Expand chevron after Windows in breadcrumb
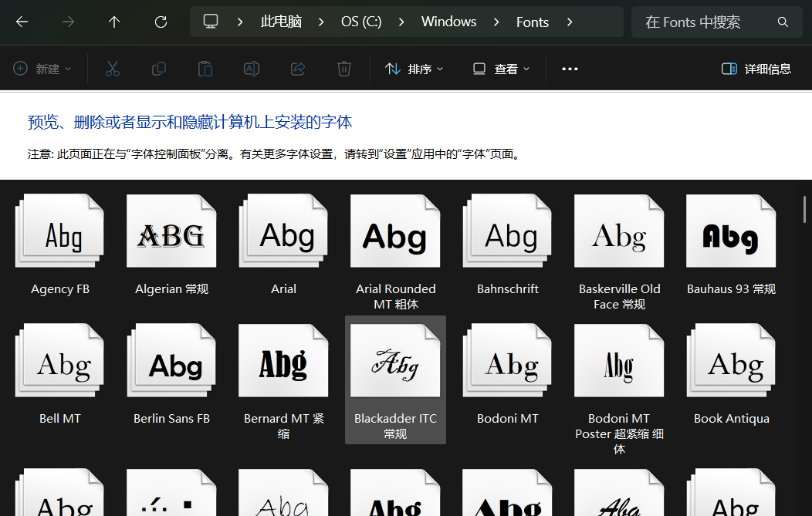The image size is (812, 516). coord(496,22)
